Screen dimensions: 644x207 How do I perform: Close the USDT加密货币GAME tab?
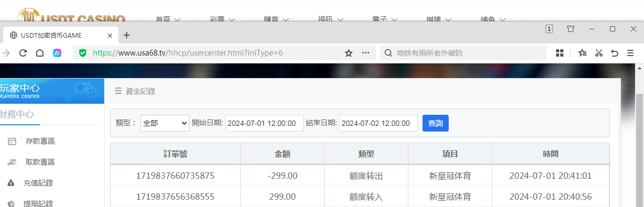click(x=110, y=35)
